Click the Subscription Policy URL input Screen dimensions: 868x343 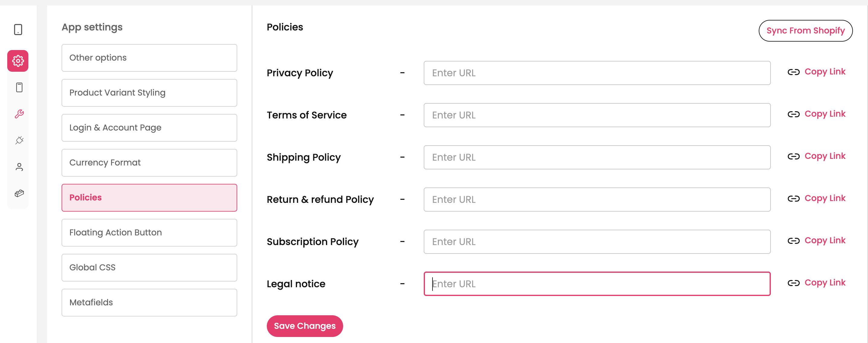(x=597, y=242)
